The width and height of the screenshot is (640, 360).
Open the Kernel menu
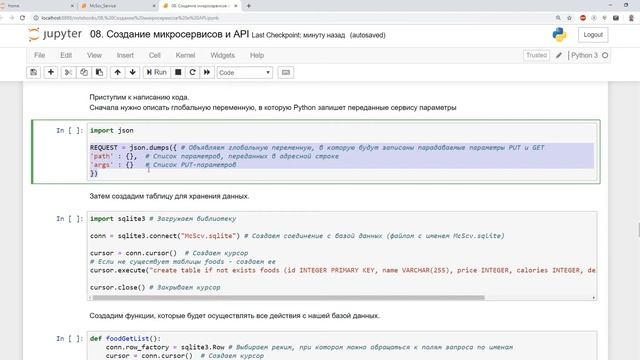[185, 55]
